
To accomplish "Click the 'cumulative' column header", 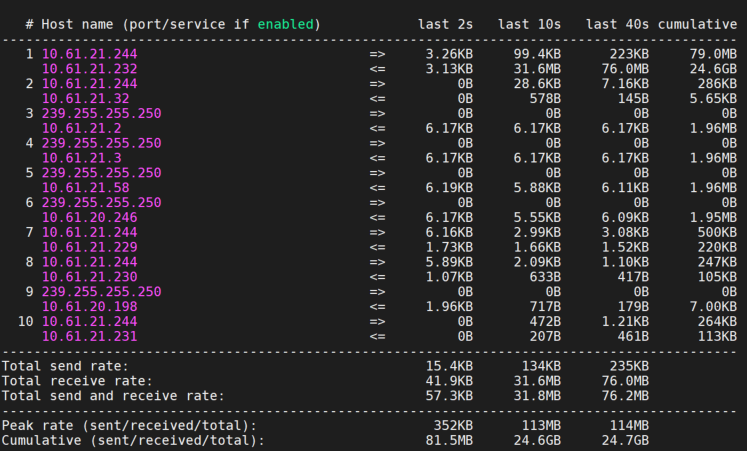I will tap(697, 24).
